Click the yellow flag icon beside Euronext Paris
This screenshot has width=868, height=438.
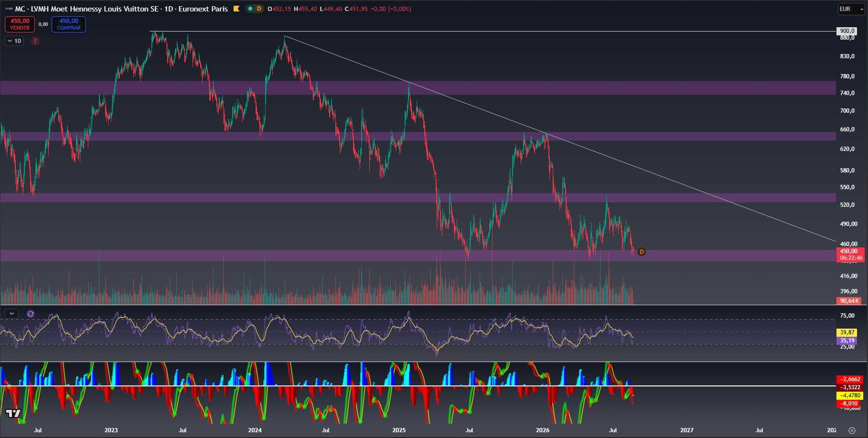[x=236, y=9]
